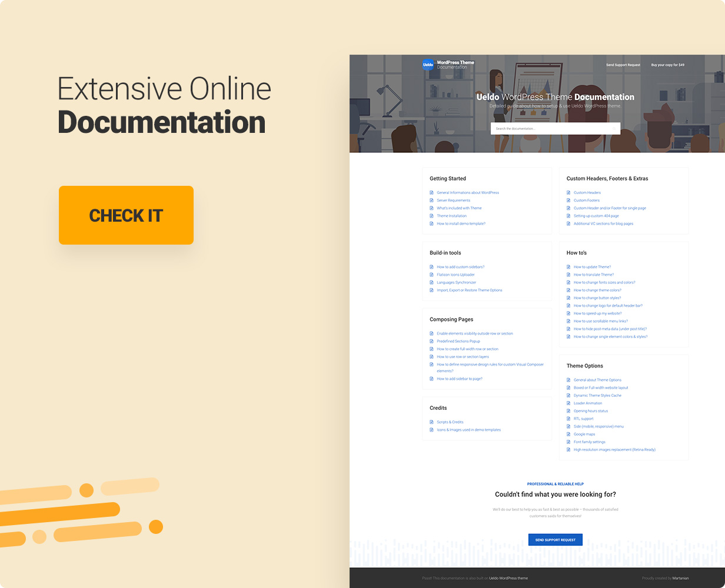Open How to add custom sidebars? link
This screenshot has width=725, height=588.
[x=460, y=267]
